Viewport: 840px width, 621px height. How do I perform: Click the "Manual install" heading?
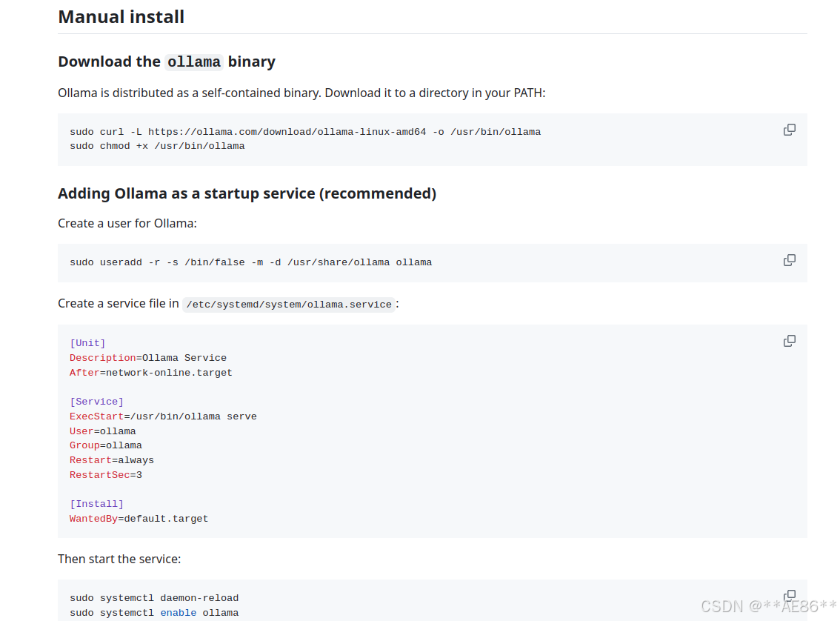click(x=121, y=17)
